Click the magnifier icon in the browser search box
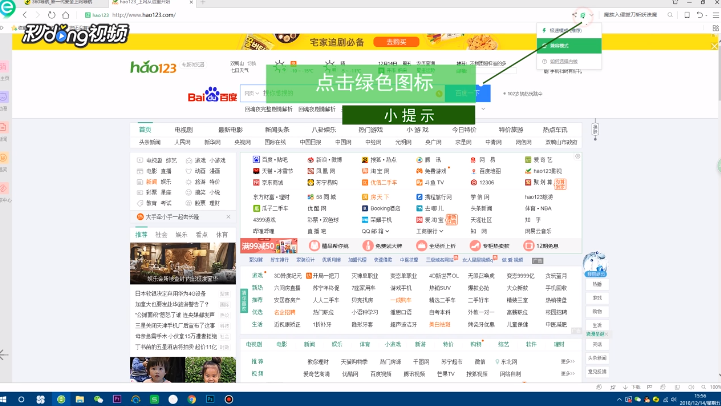Image resolution: width=721 pixels, height=406 pixels. click(x=670, y=15)
